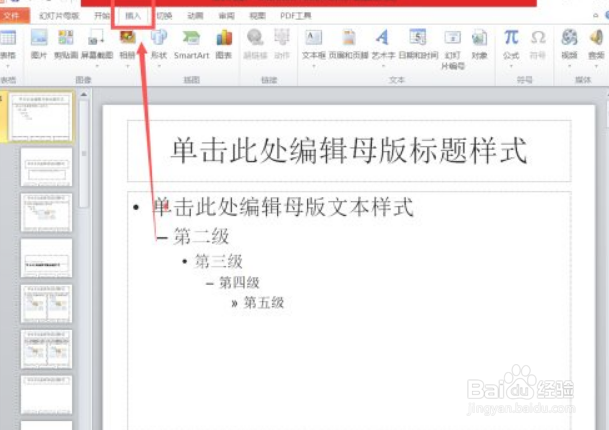Open 剪贴画 (Clip Art) icon

66,38
